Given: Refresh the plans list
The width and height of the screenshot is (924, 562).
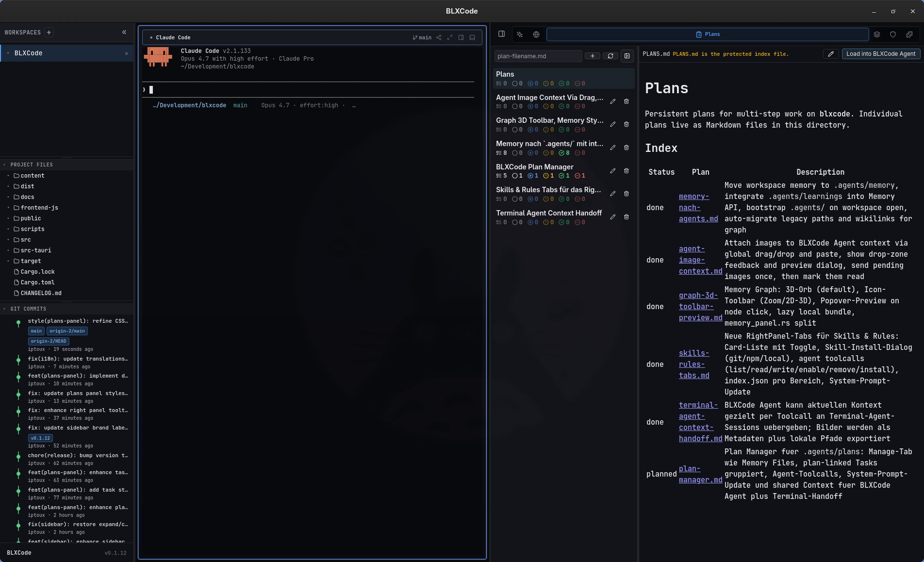Looking at the screenshot, I should [610, 56].
